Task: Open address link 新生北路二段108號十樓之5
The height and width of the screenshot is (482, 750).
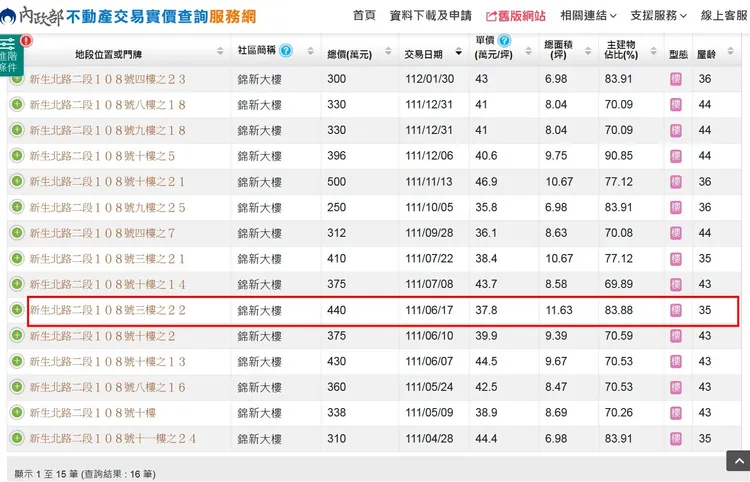Action: (x=102, y=156)
